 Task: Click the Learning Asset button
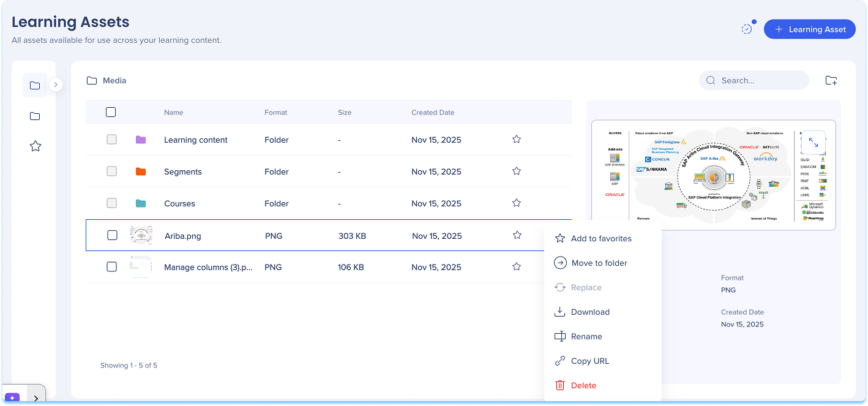pyautogui.click(x=809, y=29)
